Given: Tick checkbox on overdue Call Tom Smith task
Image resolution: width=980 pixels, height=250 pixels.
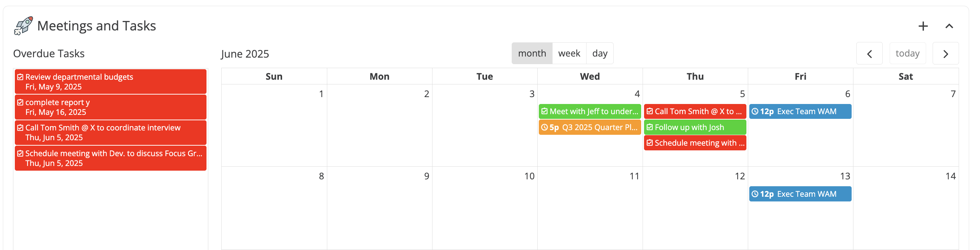Looking at the screenshot, I should (x=21, y=128).
